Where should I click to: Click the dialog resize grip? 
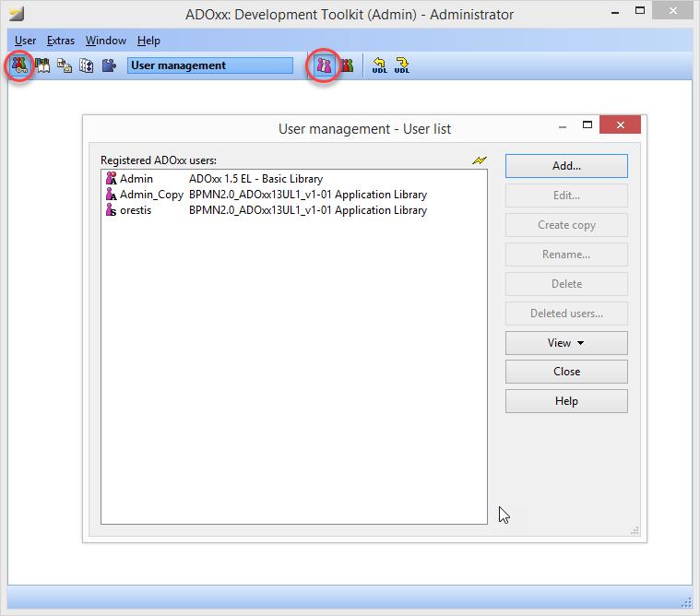(635, 531)
